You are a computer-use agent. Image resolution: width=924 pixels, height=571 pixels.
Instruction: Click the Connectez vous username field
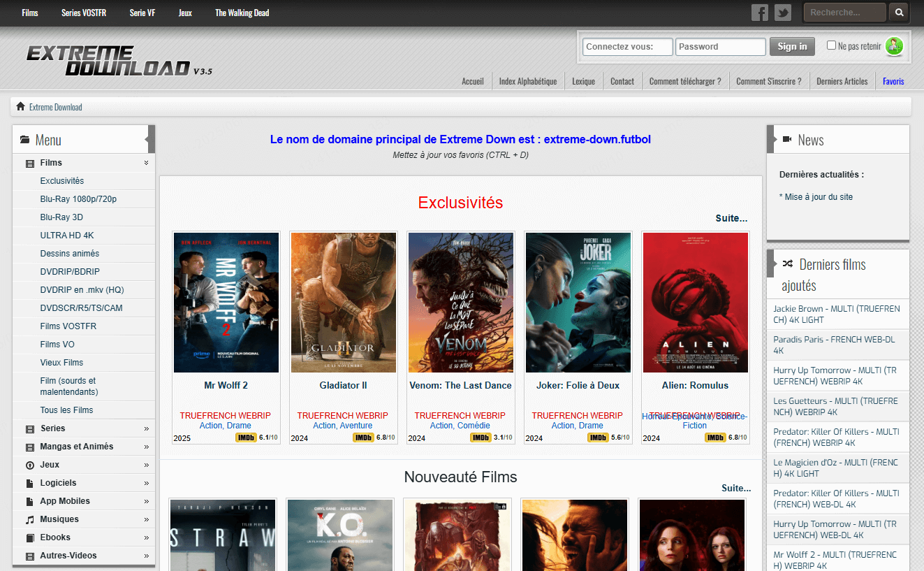[x=628, y=47]
